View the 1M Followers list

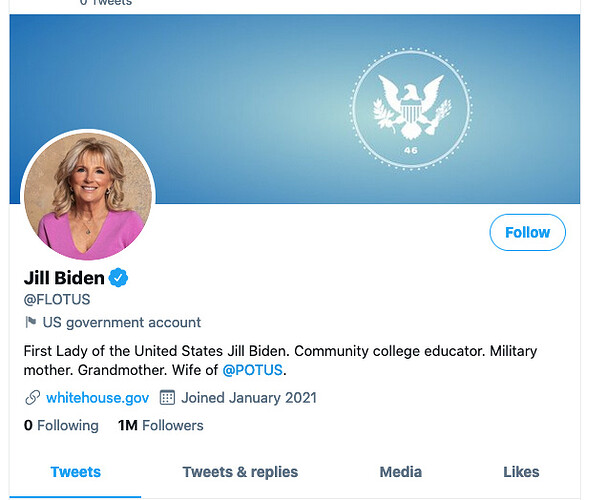(160, 426)
